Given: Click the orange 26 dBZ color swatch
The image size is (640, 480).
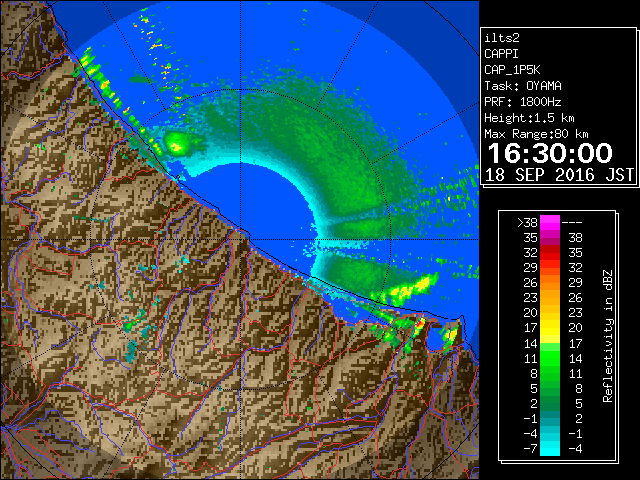Looking at the screenshot, I should pyautogui.click(x=550, y=282).
